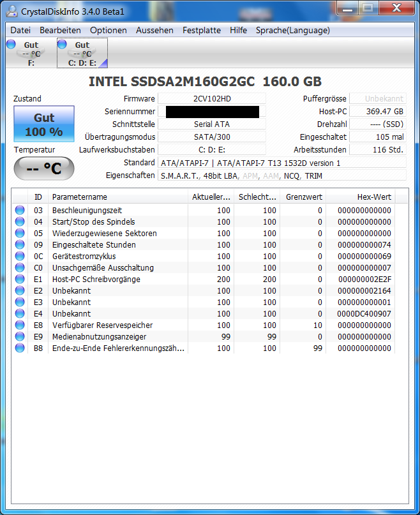The height and width of the screenshot is (515, 420).
Task: Select the Eingeschaltete Stunden parameter name
Action: [x=94, y=244]
